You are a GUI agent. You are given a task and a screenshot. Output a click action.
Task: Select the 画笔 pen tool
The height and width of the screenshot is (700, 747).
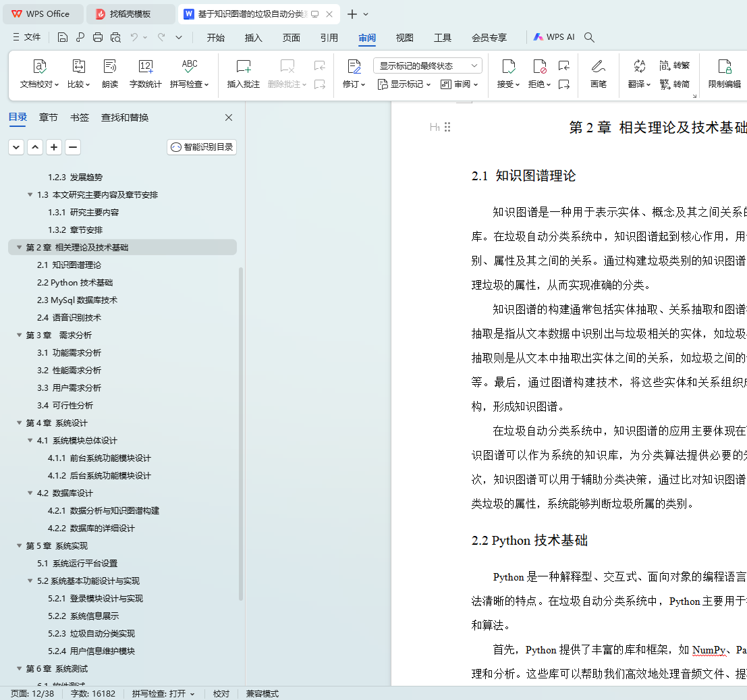coord(599,74)
